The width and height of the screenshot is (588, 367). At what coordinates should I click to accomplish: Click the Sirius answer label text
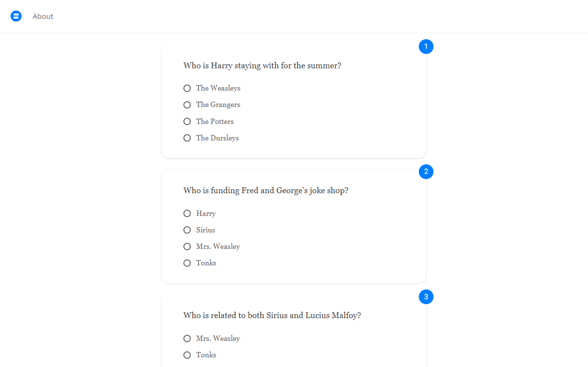click(x=206, y=230)
